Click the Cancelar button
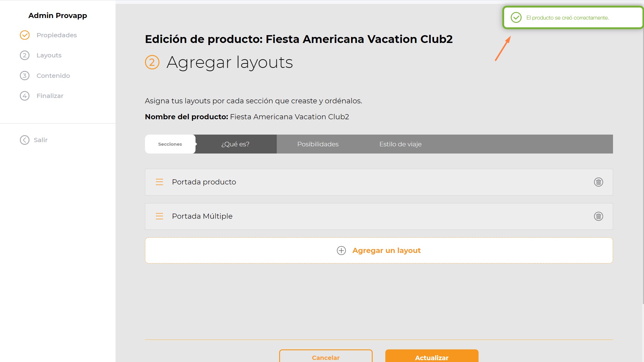644x362 pixels. pyautogui.click(x=326, y=356)
